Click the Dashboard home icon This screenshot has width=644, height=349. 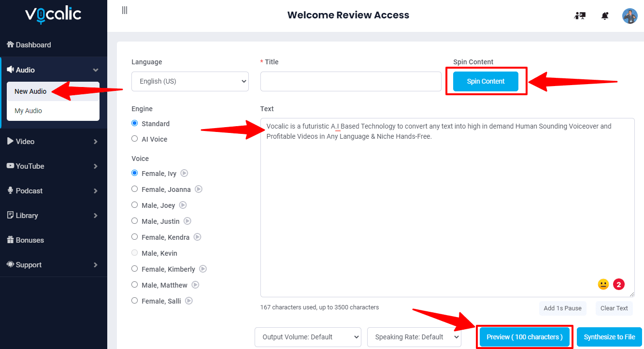[x=10, y=44]
